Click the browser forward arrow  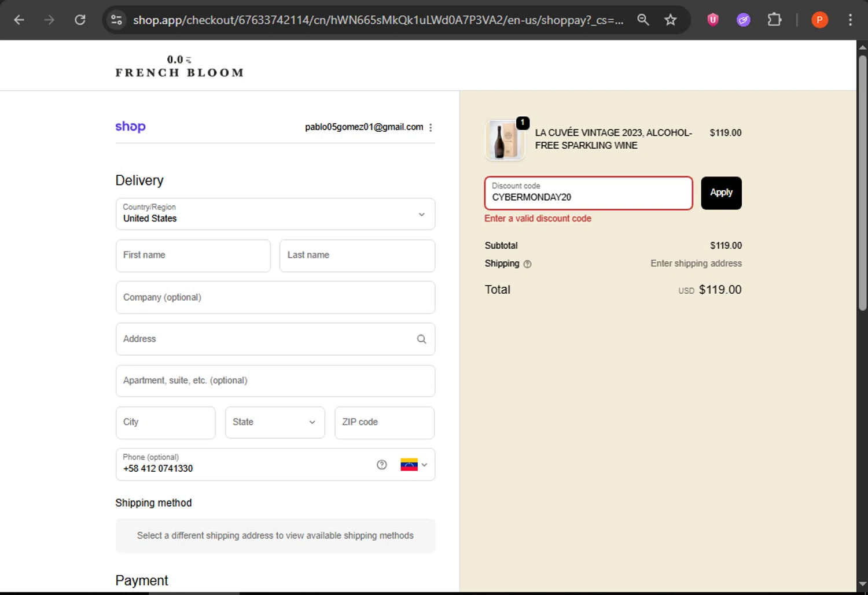(50, 20)
